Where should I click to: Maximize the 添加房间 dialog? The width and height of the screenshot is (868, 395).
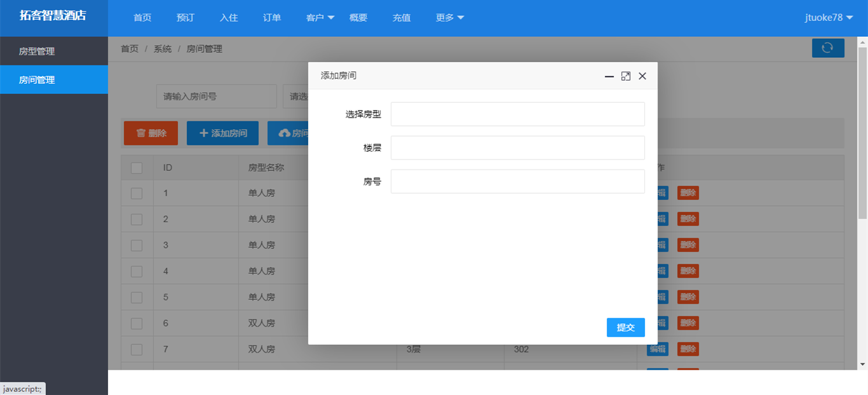pyautogui.click(x=626, y=76)
